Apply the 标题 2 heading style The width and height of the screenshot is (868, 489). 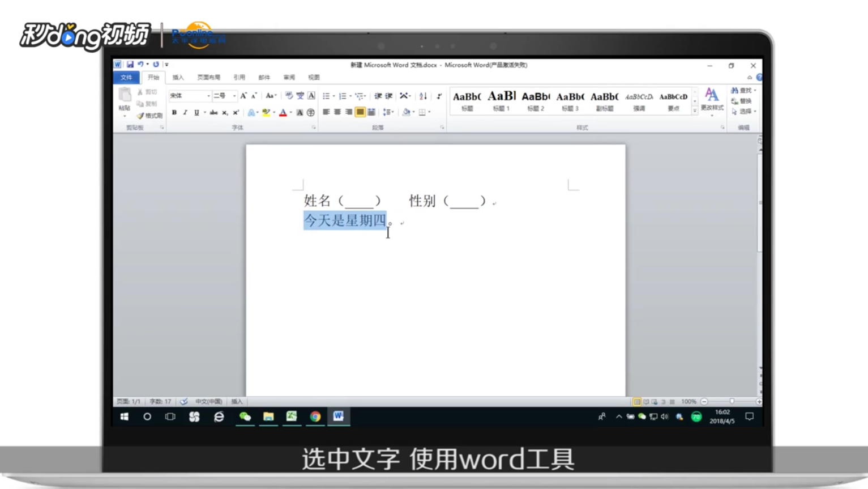tap(536, 101)
